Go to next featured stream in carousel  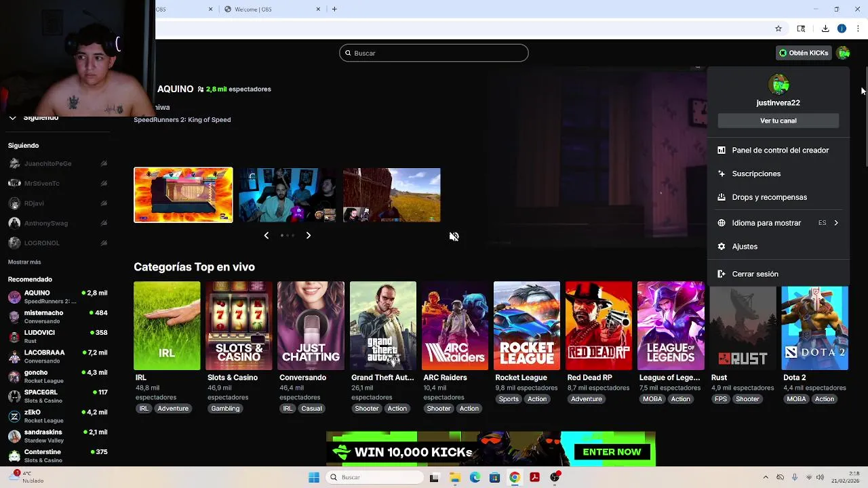pyautogui.click(x=308, y=235)
